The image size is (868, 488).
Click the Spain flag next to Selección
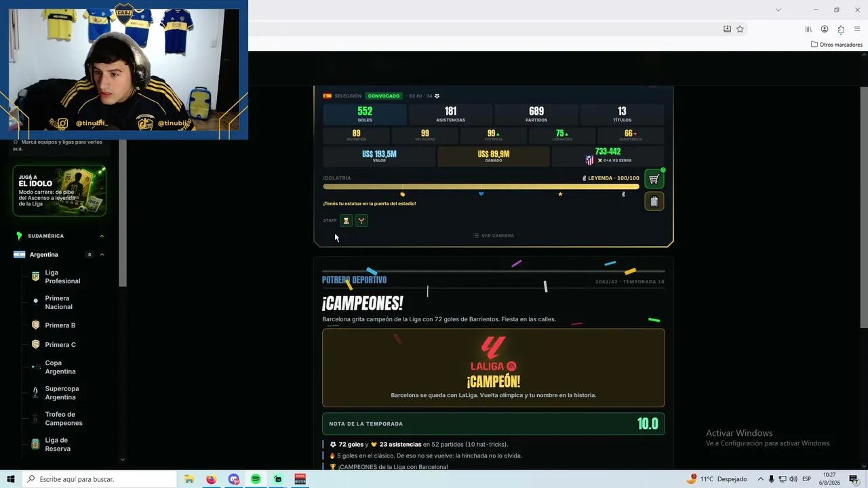pos(327,96)
